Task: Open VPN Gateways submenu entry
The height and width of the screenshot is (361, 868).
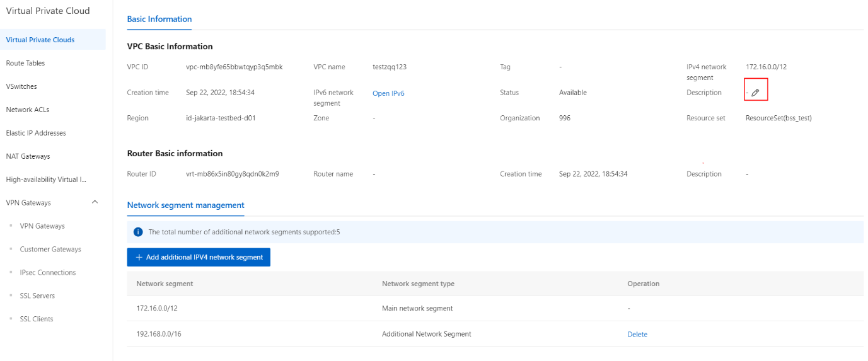Action: tap(42, 226)
